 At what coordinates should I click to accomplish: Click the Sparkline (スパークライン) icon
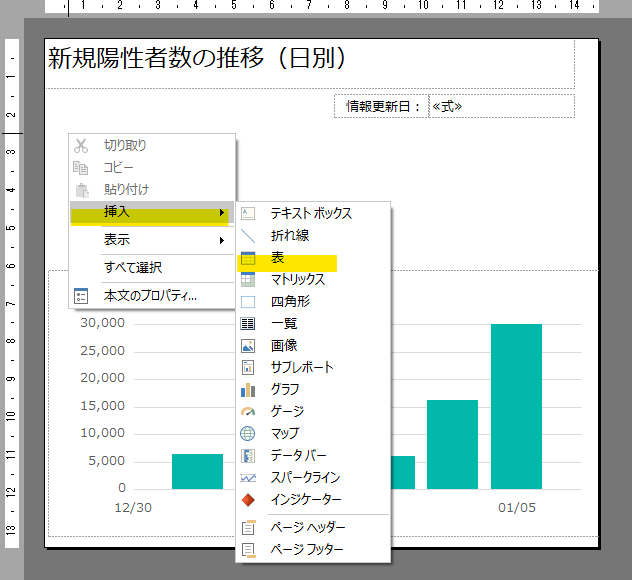pyautogui.click(x=248, y=477)
